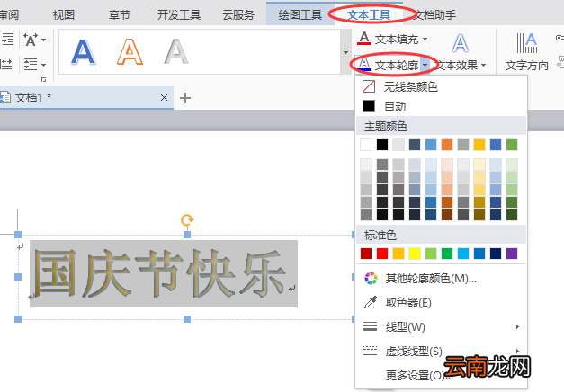Open the 文本填充 dropdown arrow

point(425,39)
